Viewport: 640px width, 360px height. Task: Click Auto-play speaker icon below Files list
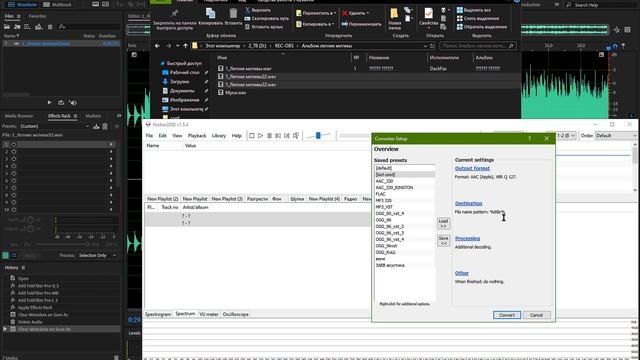tap(73, 102)
